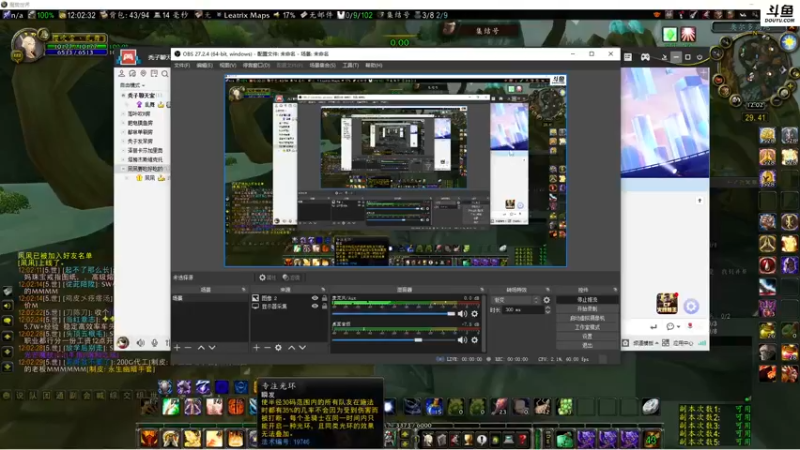Open source properties gear in the Sources toolbar
The height and width of the screenshot is (450, 800).
coord(278,347)
